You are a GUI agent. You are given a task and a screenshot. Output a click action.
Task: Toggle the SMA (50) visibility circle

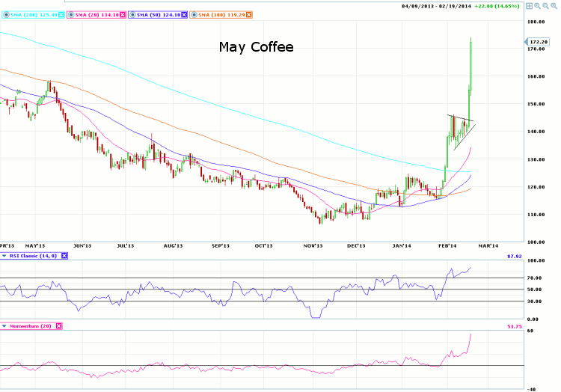click(x=132, y=14)
